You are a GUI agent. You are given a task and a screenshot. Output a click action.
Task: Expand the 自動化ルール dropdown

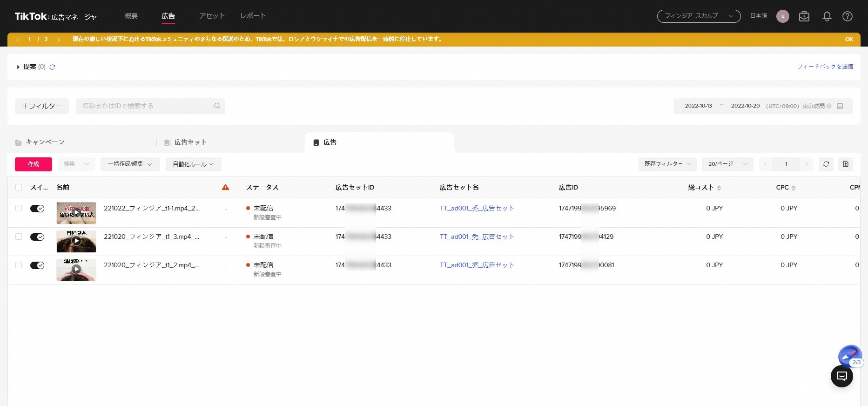[x=193, y=164]
